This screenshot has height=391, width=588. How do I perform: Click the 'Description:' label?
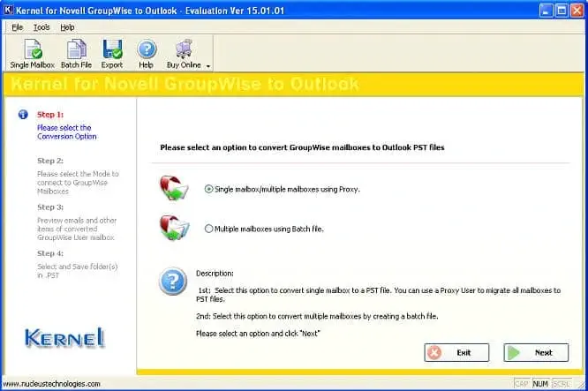tap(215, 274)
